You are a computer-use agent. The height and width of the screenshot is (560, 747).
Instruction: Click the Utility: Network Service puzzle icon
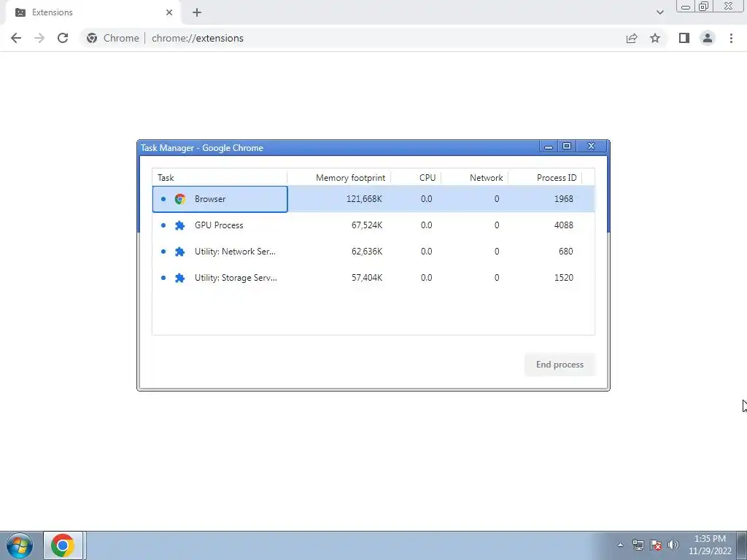[x=179, y=252]
